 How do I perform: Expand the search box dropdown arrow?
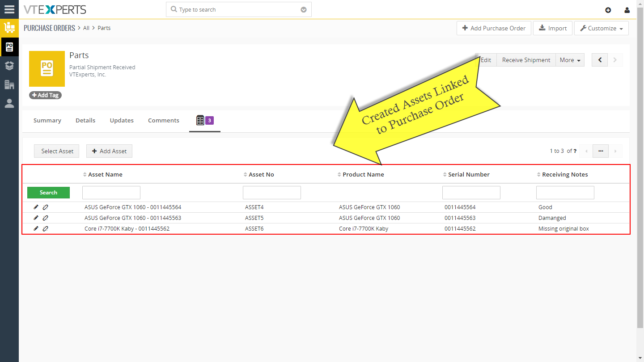[304, 9]
